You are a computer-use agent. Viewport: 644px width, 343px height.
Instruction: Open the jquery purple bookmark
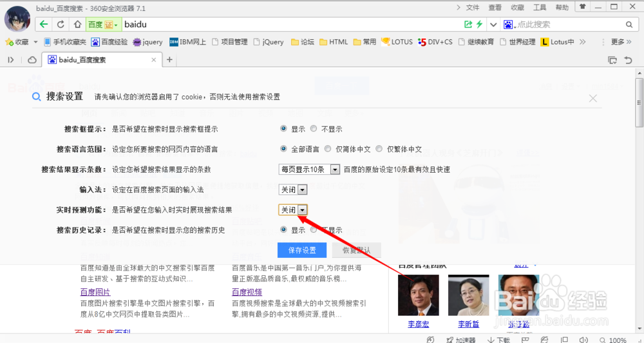[x=147, y=42]
